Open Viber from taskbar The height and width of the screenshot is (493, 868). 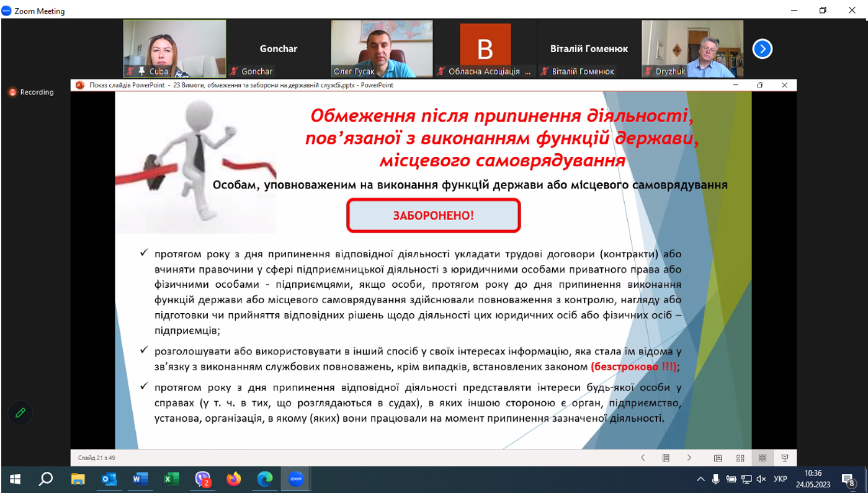click(x=203, y=479)
